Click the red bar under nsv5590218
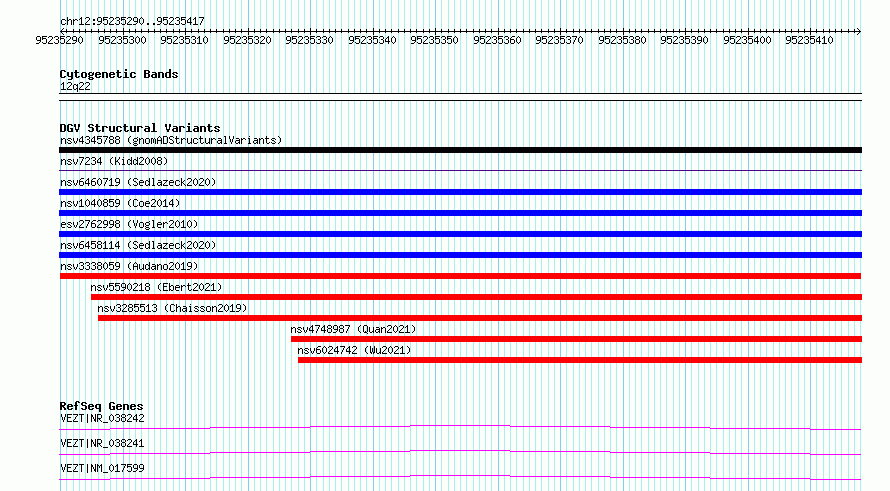The height and width of the screenshot is (491, 890). click(476, 297)
